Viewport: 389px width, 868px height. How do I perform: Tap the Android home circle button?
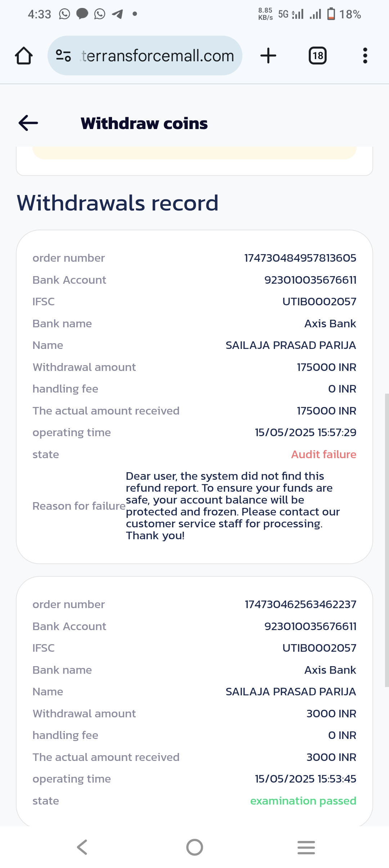[194, 847]
